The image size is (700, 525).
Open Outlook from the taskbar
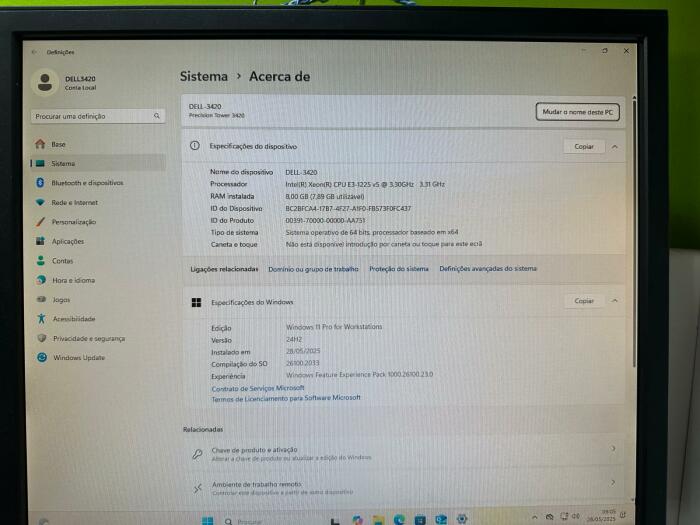pos(441,519)
